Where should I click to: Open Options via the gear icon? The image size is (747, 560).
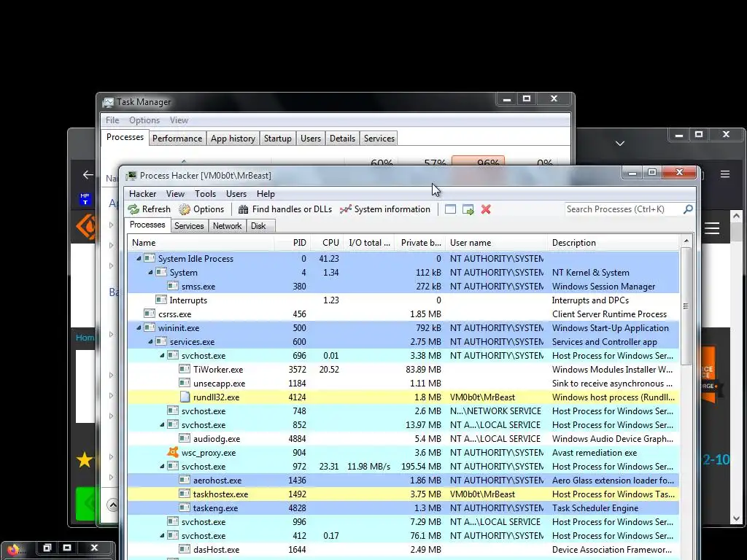(185, 209)
